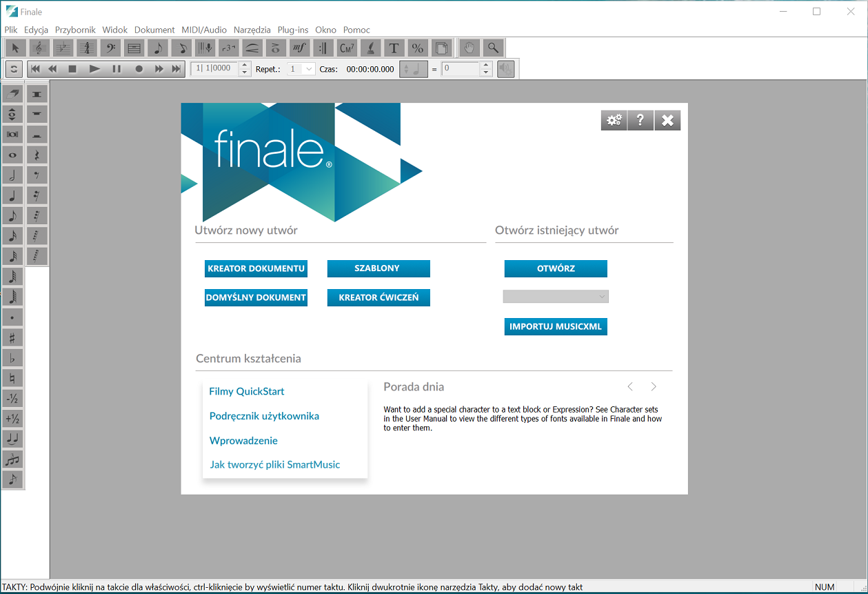868x594 pixels.
Task: Select the tie tool in note palette
Action: pos(13,439)
